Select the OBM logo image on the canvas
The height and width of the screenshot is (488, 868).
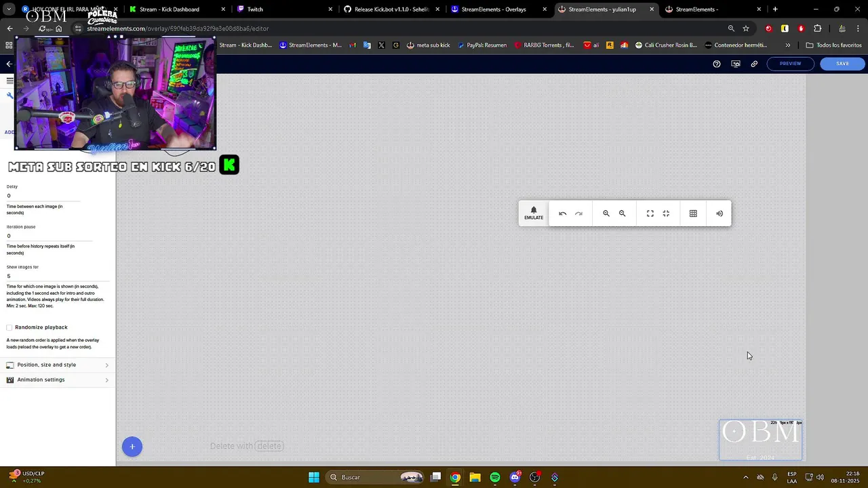pyautogui.click(x=761, y=440)
